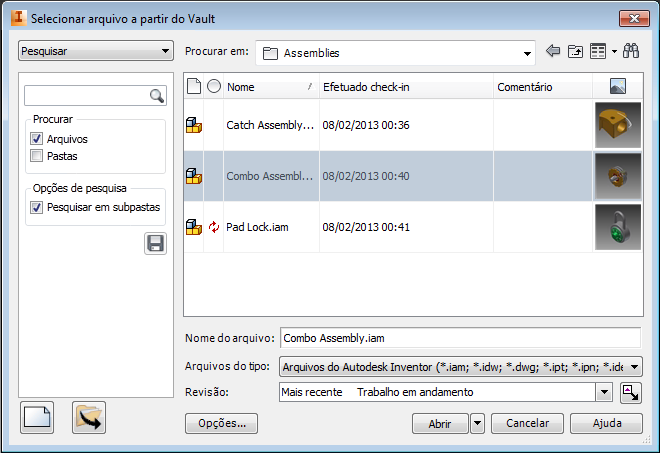The height and width of the screenshot is (453, 661).
Task: Click the save search floppy icon
Action: point(155,243)
